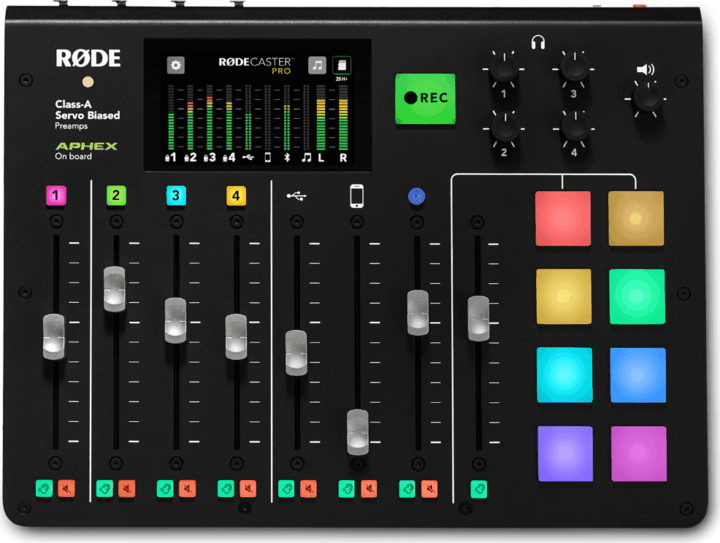This screenshot has width=720, height=543.
Task: Tap mic 1 level meter label
Action: [x=171, y=158]
